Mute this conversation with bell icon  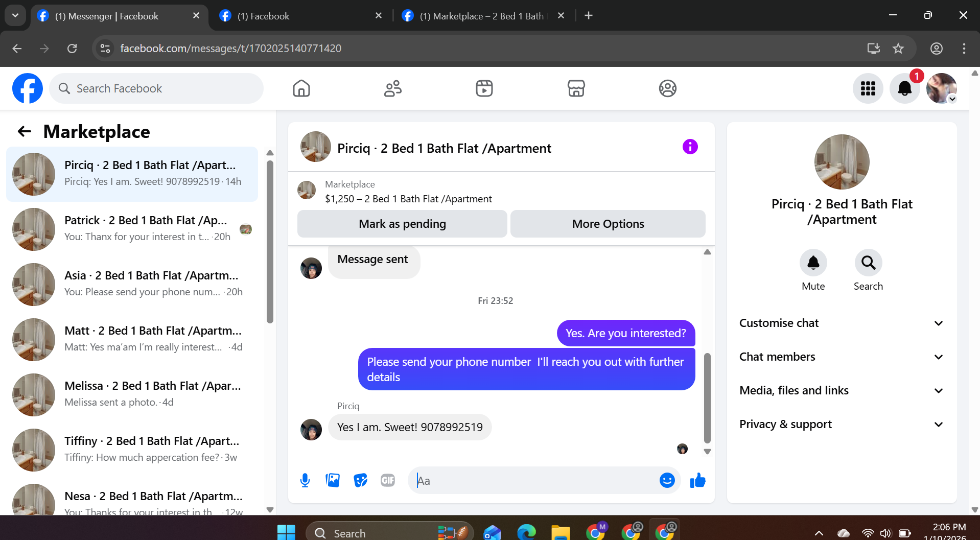[x=813, y=263]
